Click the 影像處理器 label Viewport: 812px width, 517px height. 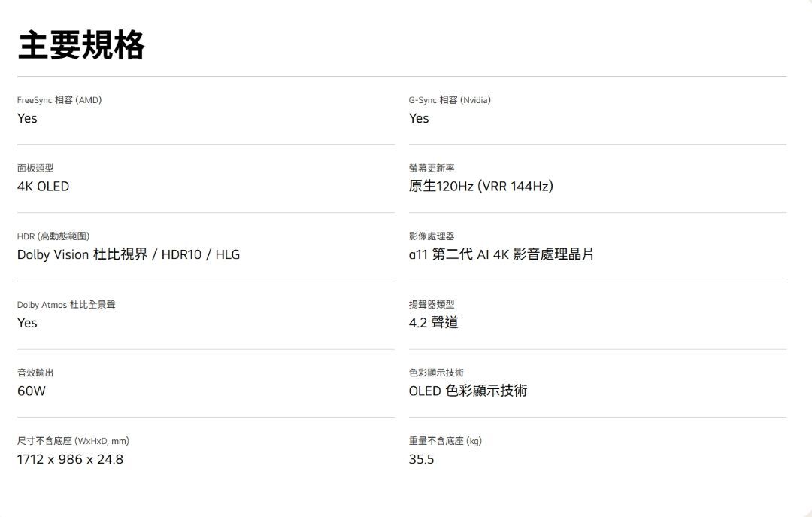pos(432,236)
